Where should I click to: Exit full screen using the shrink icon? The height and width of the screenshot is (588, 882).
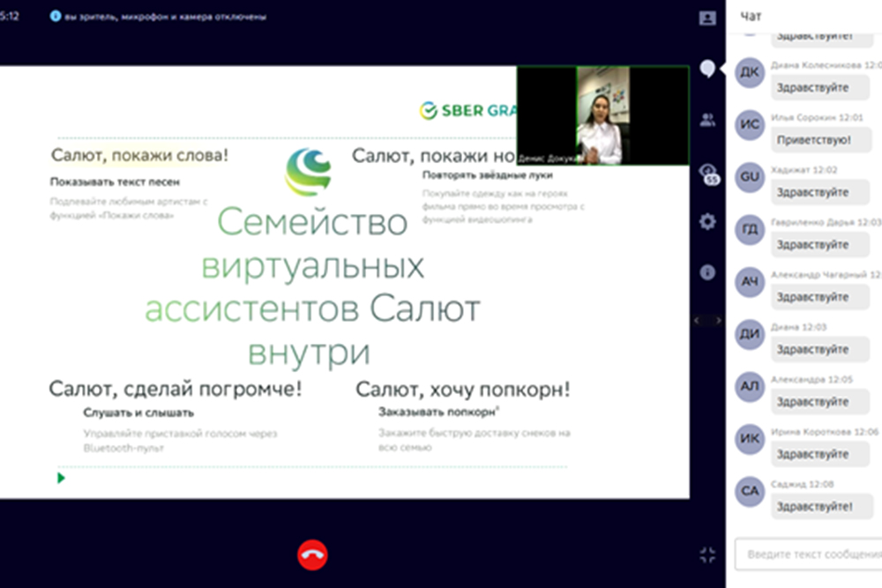click(x=706, y=555)
